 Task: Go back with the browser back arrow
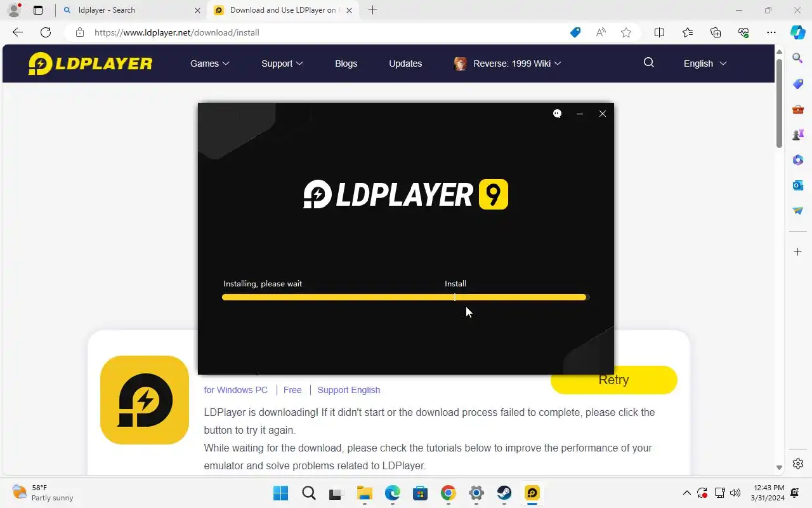[18, 32]
